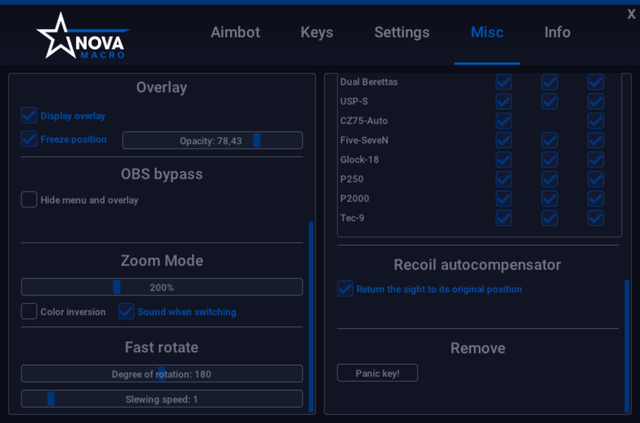Enable Color inversion in Zoom Mode
This screenshot has height=423, width=640.
coord(29,312)
